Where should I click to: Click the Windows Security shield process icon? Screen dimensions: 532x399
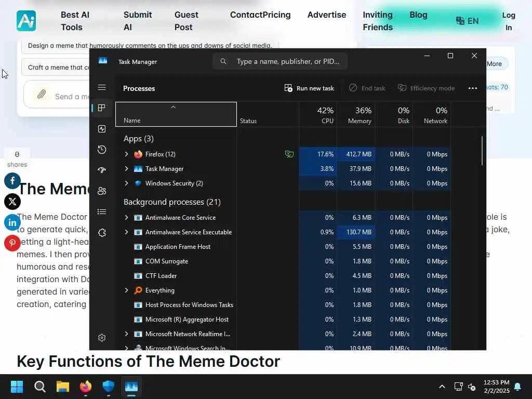coord(138,183)
